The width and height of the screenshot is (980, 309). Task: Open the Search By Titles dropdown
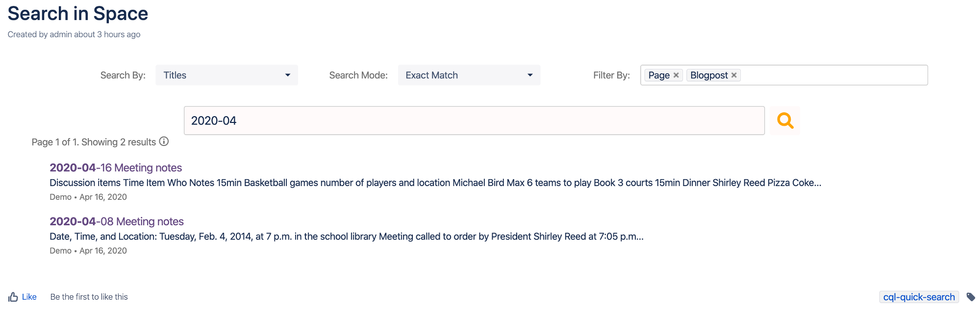pyautogui.click(x=226, y=75)
